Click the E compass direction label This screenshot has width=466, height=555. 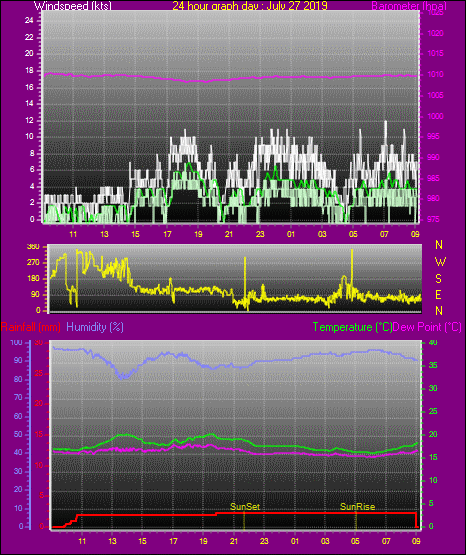[x=438, y=295]
